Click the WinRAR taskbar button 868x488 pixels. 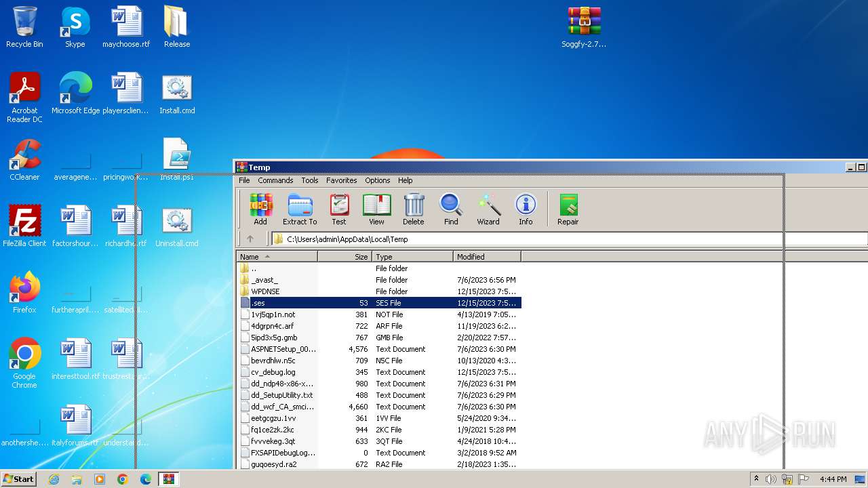click(x=168, y=479)
